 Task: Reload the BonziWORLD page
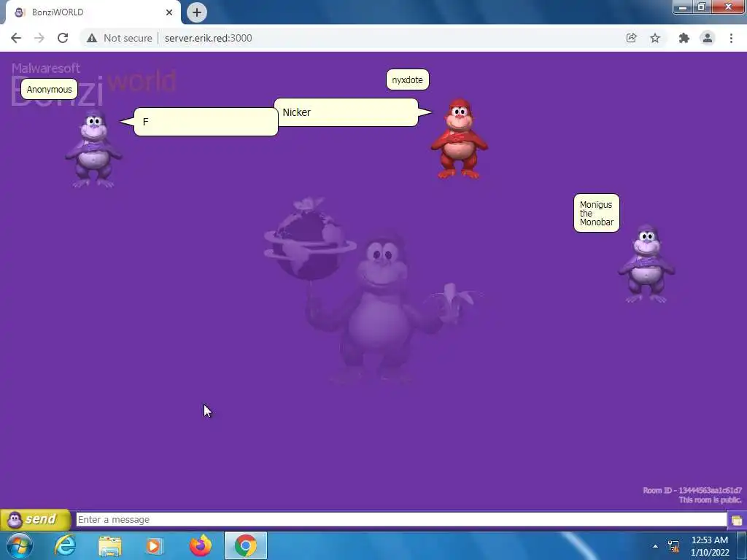point(63,38)
